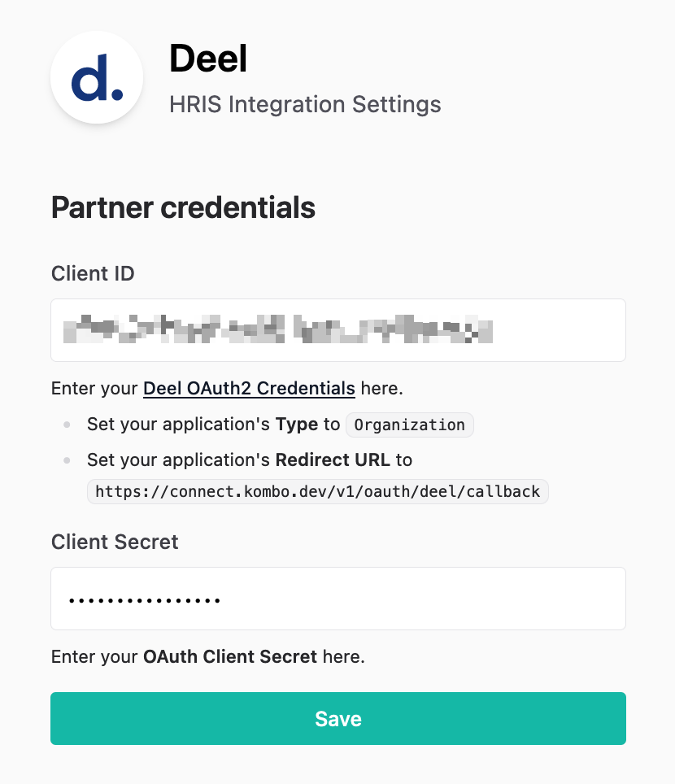
Task: Select the connect.kombo.dev callback URL snippet
Action: 318,491
